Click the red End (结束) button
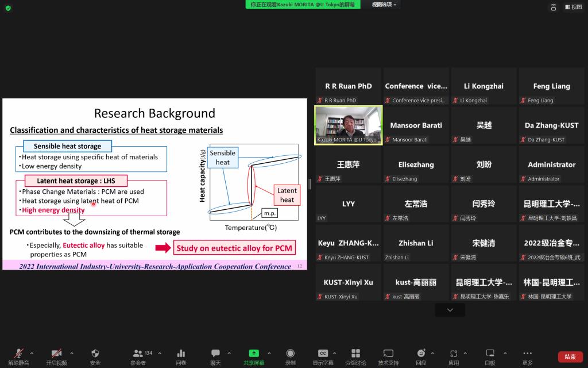Viewport: 588px width, 368px height. [x=570, y=356]
